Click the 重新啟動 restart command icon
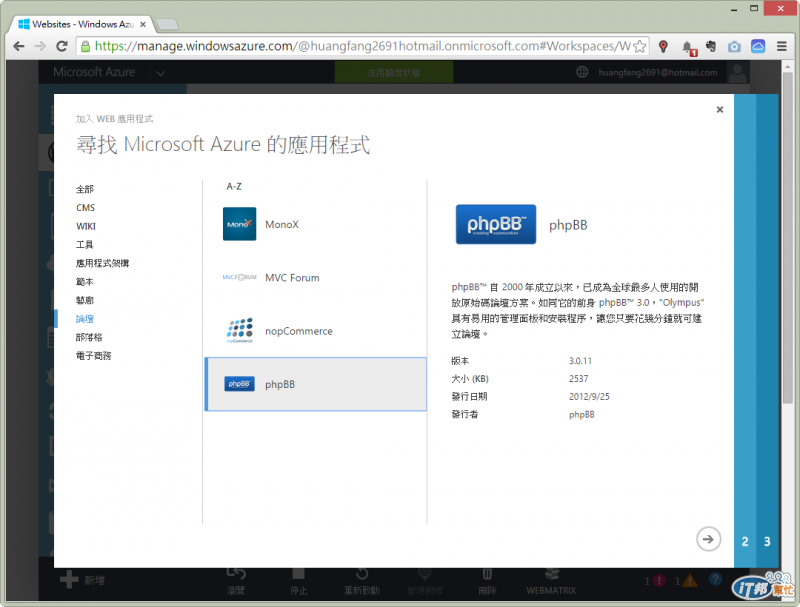The image size is (800, 607). pyautogui.click(x=362, y=574)
